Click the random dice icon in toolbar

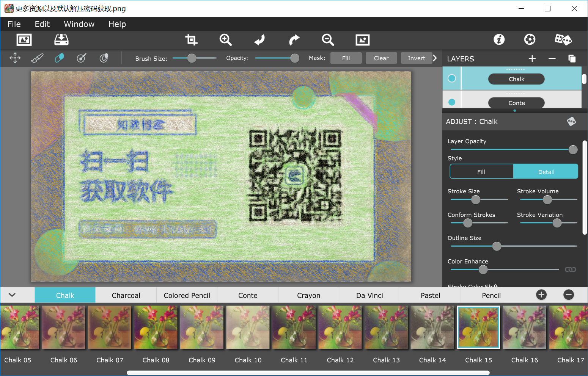coord(563,39)
